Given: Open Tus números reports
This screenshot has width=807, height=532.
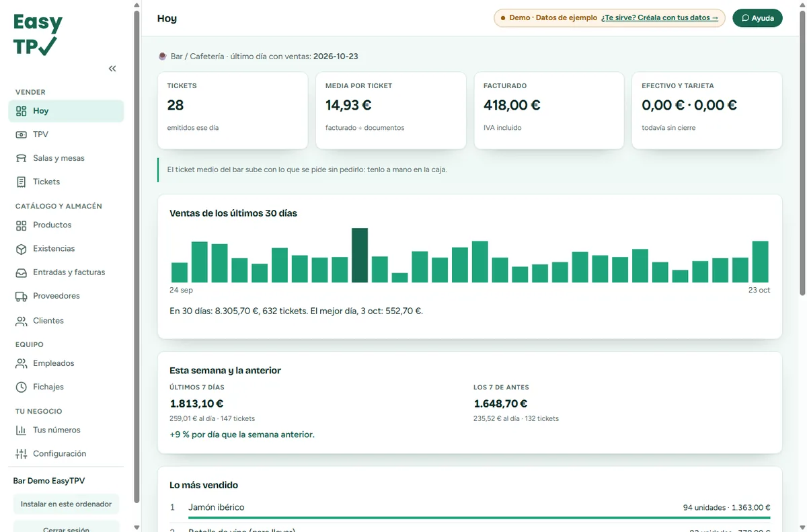Looking at the screenshot, I should click(x=66, y=430).
